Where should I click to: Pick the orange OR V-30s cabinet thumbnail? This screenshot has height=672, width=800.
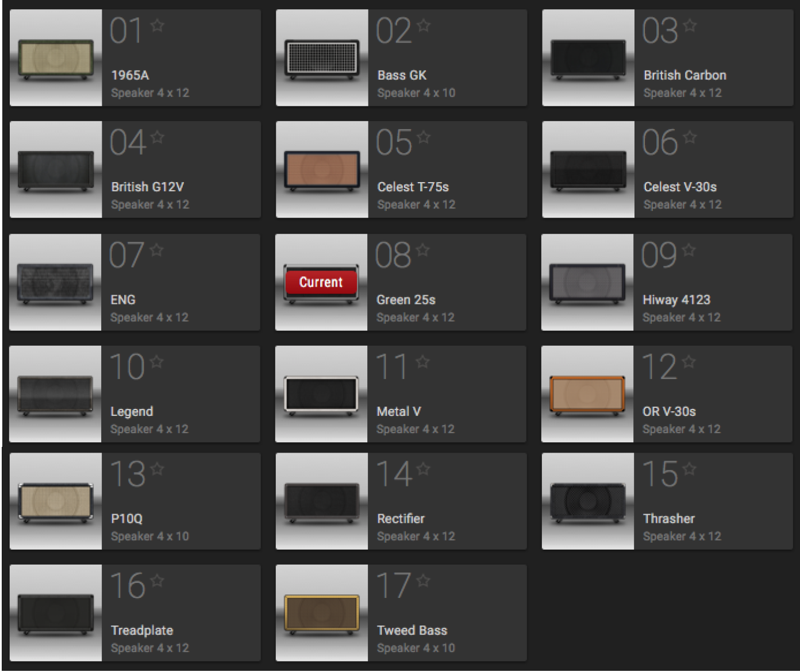[587, 394]
